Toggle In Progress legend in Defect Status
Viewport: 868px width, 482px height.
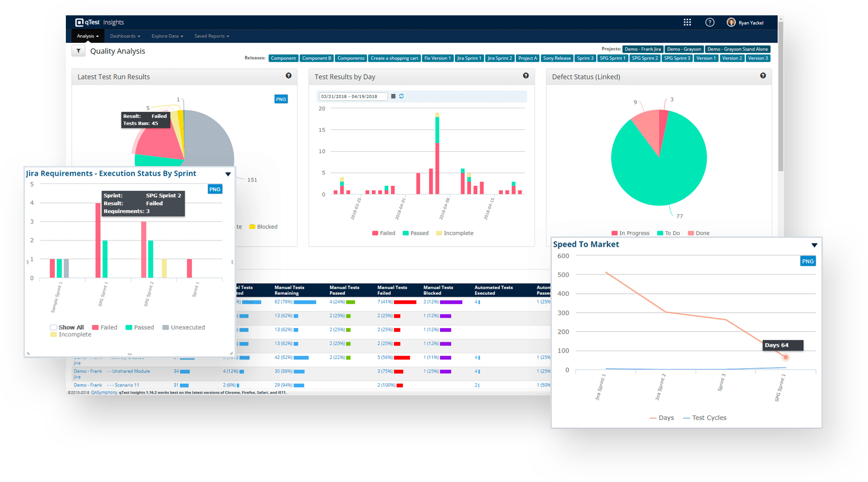point(630,233)
